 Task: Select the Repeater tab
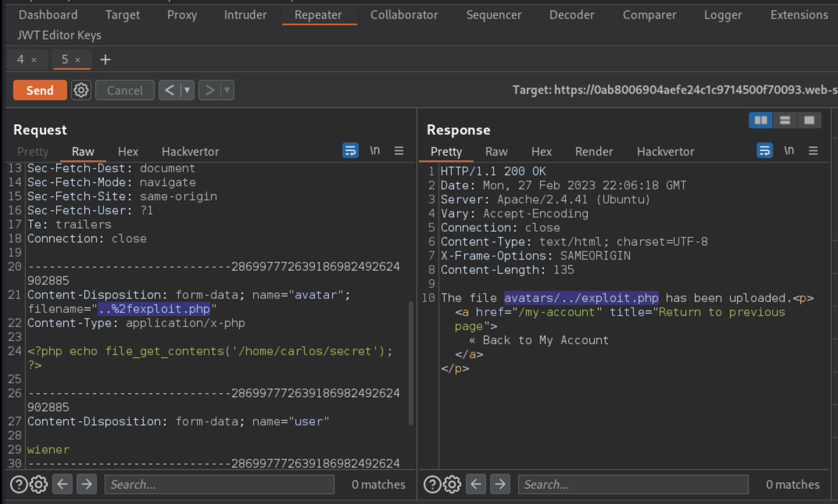pos(318,15)
